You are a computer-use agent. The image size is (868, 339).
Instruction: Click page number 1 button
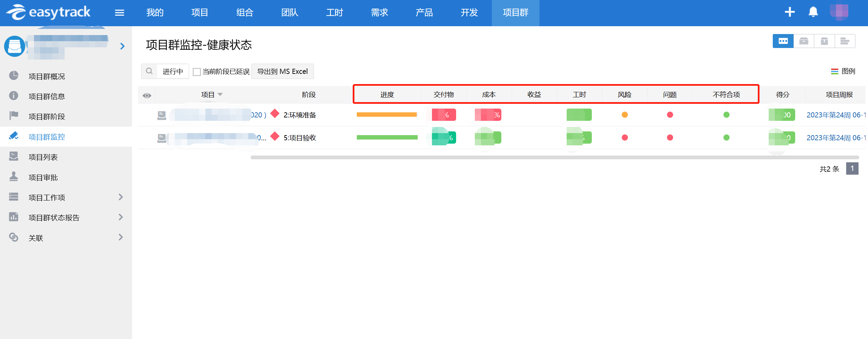click(x=852, y=168)
